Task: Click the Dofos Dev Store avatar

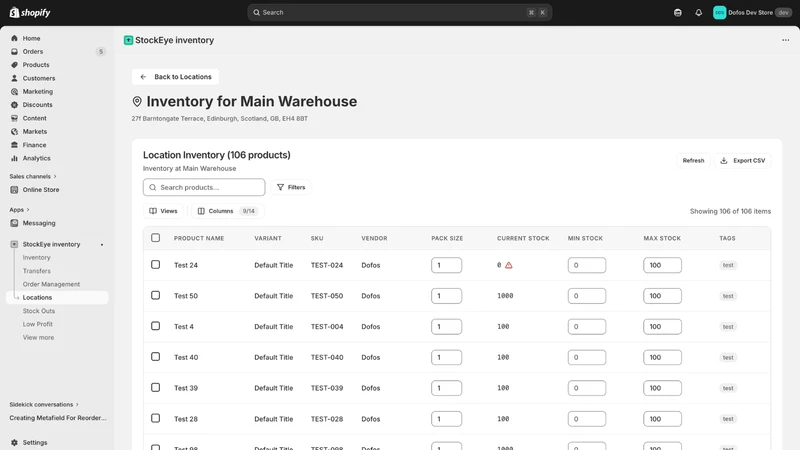Action: 719,13
